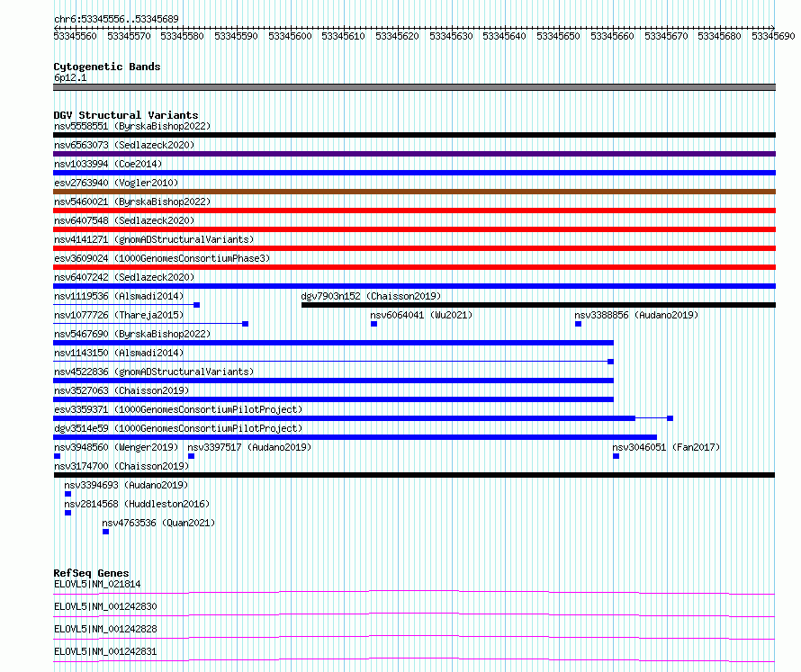Click the brown bar of esv2763940
This screenshot has width=801, height=672.
pyautogui.click(x=414, y=192)
